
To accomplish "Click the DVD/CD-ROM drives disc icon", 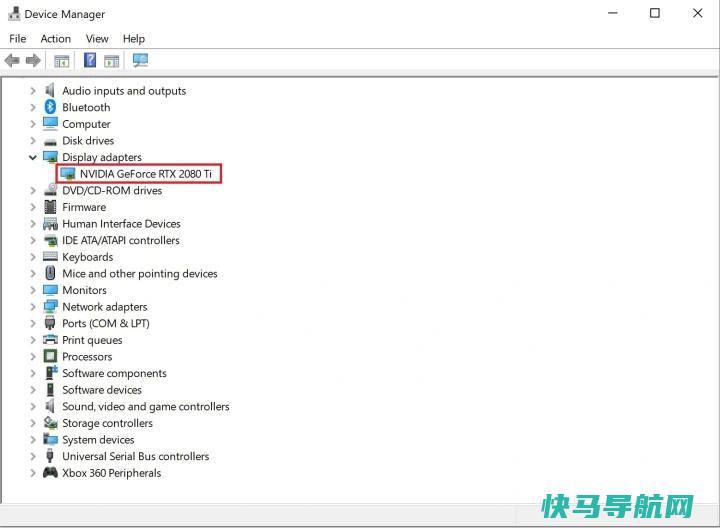I will click(50, 189).
